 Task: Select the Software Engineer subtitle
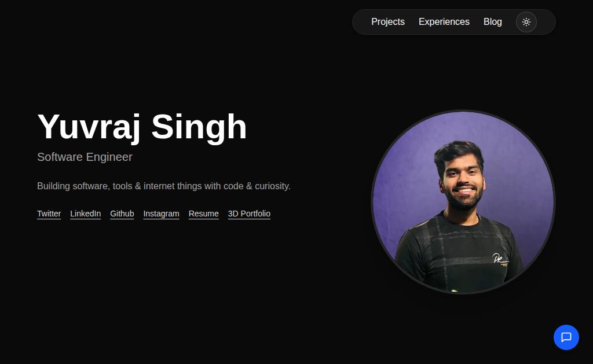point(85,157)
